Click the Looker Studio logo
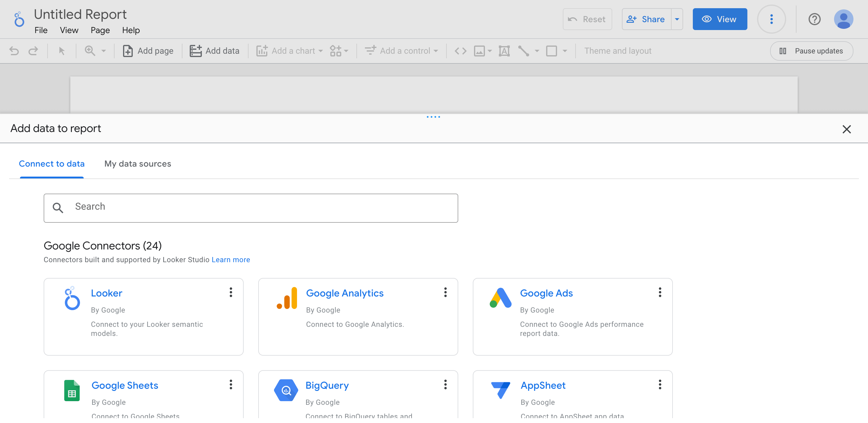Screen dimensions: 868x423 (19, 19)
